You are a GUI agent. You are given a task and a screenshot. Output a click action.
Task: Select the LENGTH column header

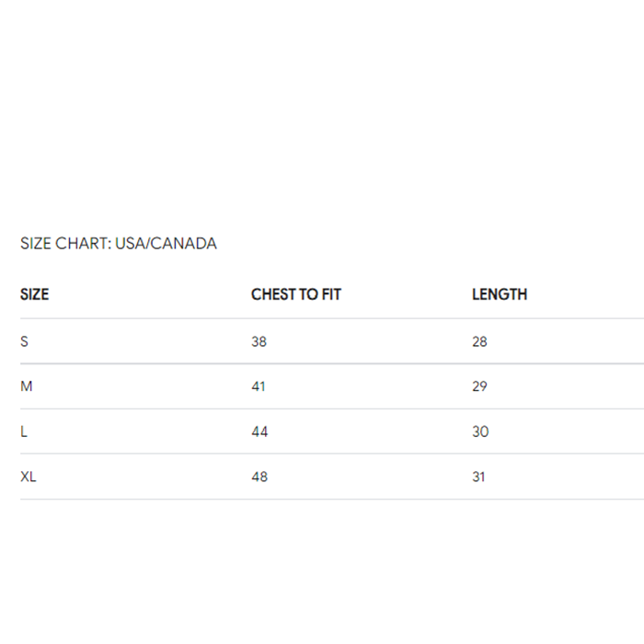coord(500,294)
